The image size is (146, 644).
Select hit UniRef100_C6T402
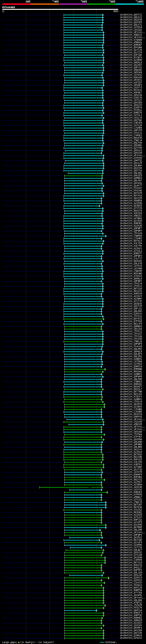(x=131, y=75)
